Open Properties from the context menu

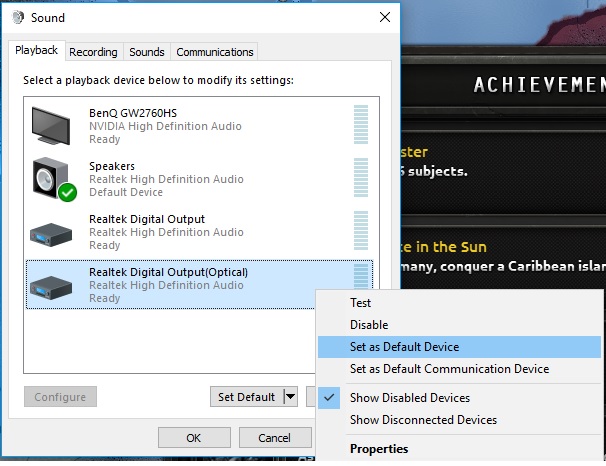coord(379,449)
